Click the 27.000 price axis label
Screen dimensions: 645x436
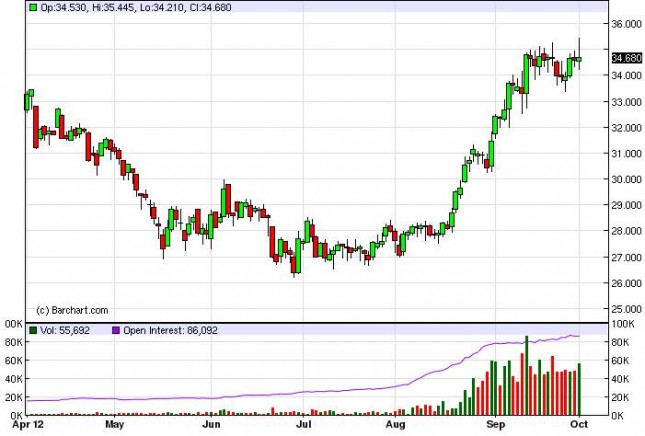coord(626,257)
